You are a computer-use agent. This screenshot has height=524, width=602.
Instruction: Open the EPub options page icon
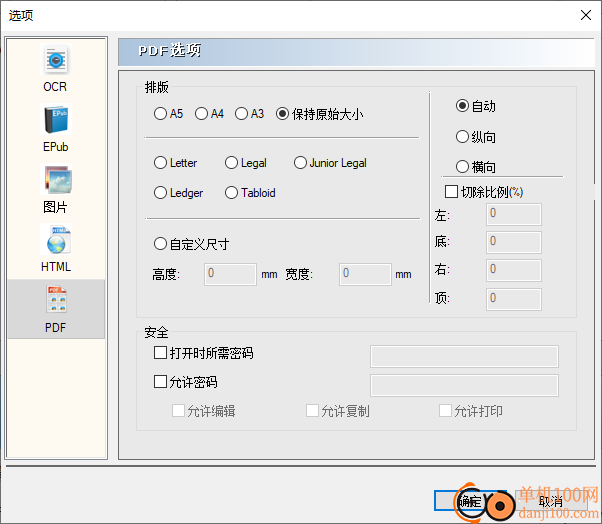pyautogui.click(x=56, y=119)
